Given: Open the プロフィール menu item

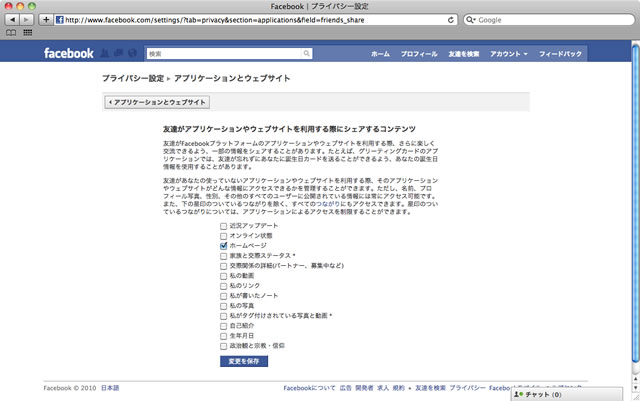Looking at the screenshot, I should click(419, 54).
